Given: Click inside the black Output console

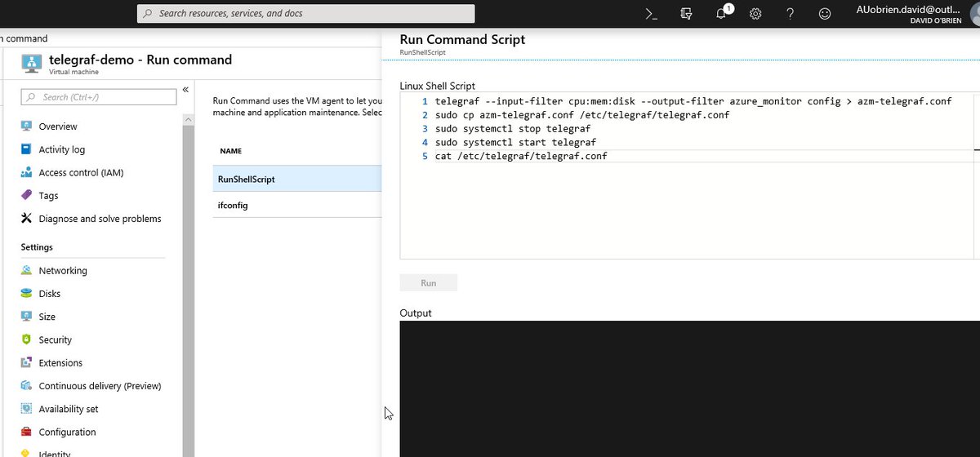Looking at the screenshot, I should click(x=689, y=388).
